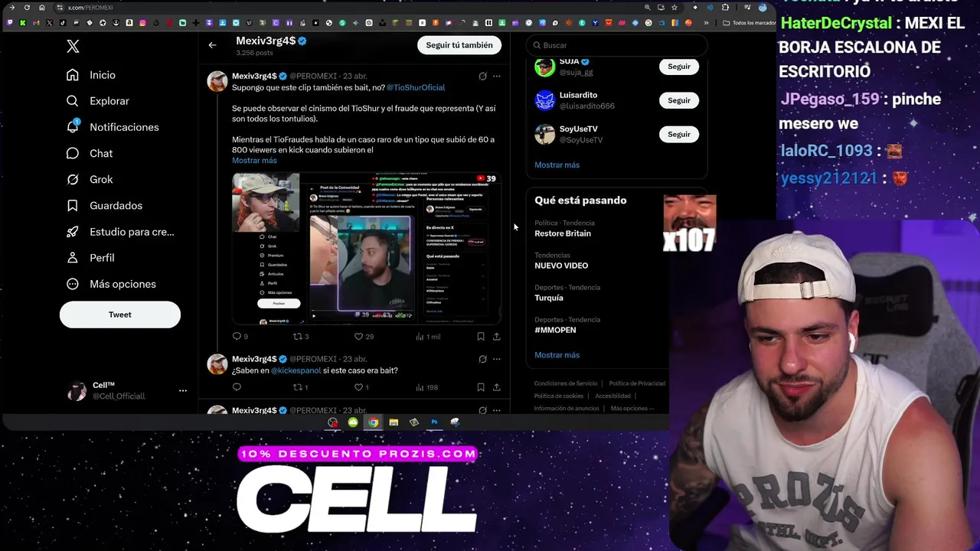Click Cell™ account avatar
The image size is (980, 551).
tap(77, 391)
